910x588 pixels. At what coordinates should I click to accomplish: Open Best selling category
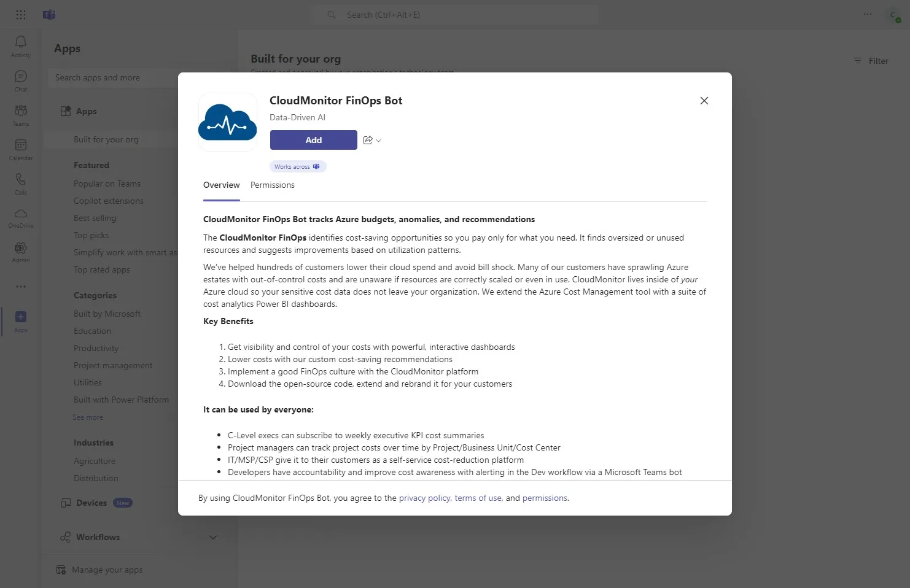[95, 218]
